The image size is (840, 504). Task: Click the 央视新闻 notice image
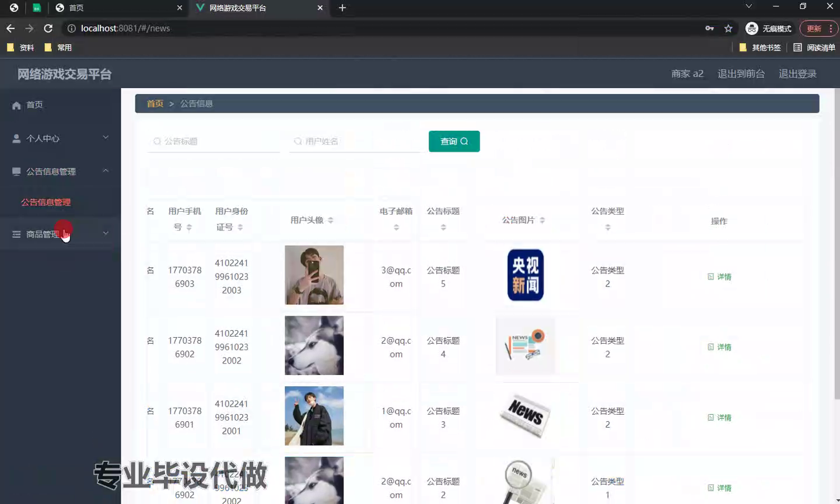(x=526, y=275)
